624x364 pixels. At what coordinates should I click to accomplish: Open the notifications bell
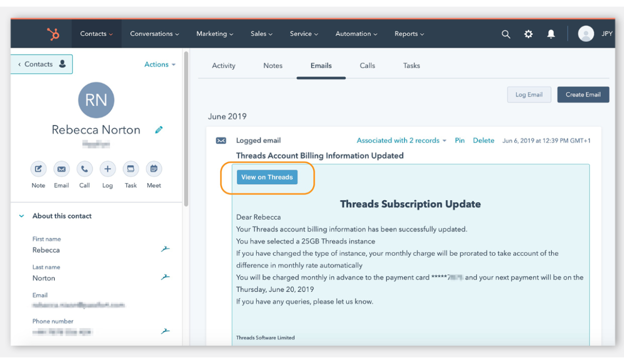[551, 34]
